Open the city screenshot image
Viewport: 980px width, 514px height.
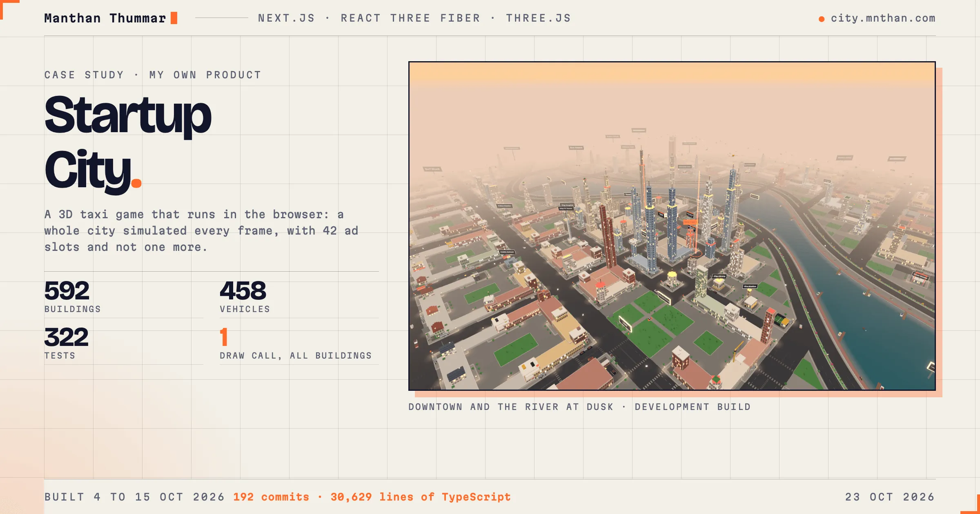(x=672, y=226)
